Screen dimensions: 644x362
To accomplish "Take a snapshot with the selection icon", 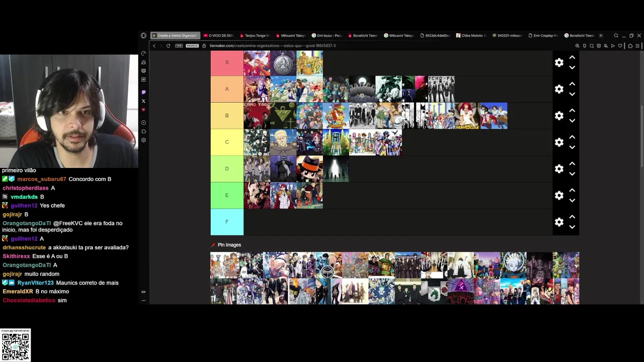I will point(592,46).
